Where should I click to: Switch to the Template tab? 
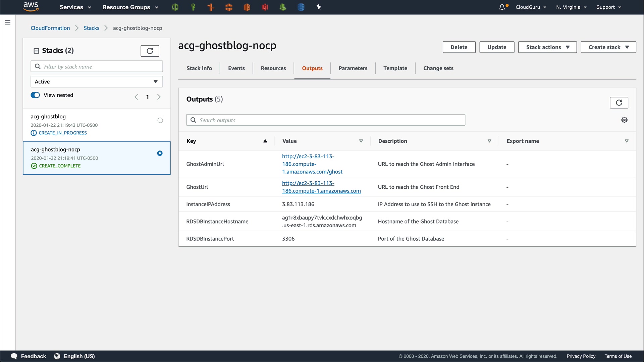click(x=395, y=68)
